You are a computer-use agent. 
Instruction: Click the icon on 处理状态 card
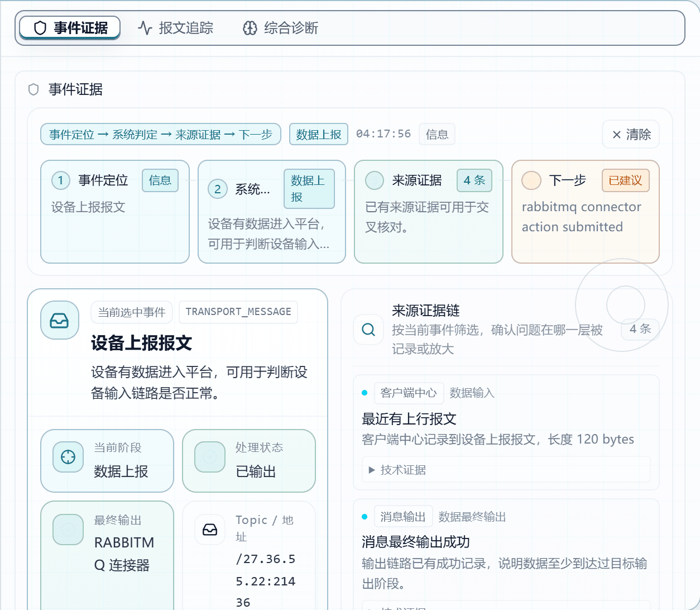click(x=210, y=457)
